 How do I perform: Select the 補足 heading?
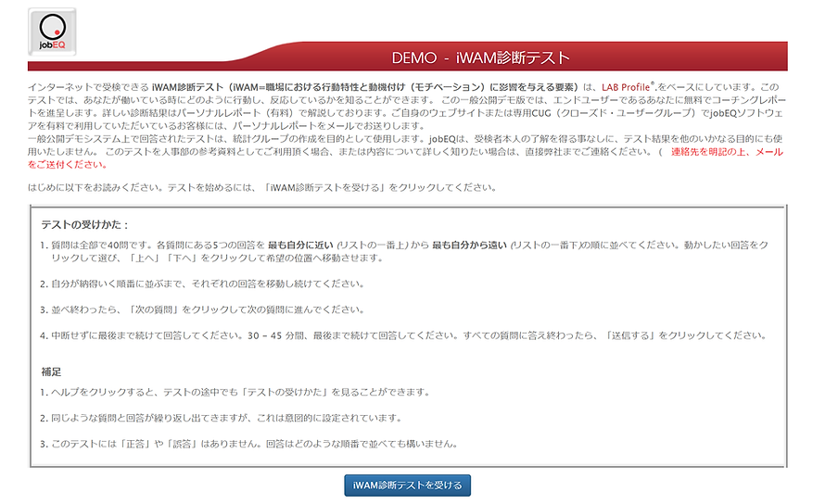pyautogui.click(x=51, y=372)
